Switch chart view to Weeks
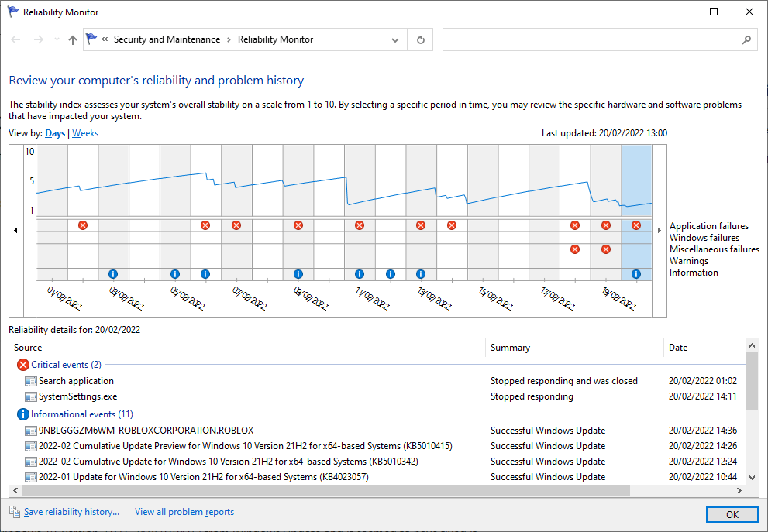 (x=85, y=133)
